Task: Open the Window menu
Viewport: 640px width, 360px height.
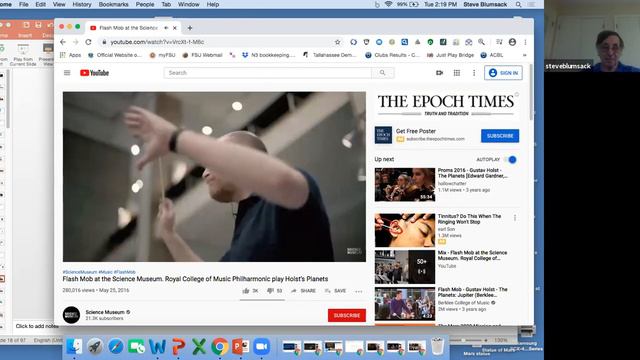Action: pos(189,4)
